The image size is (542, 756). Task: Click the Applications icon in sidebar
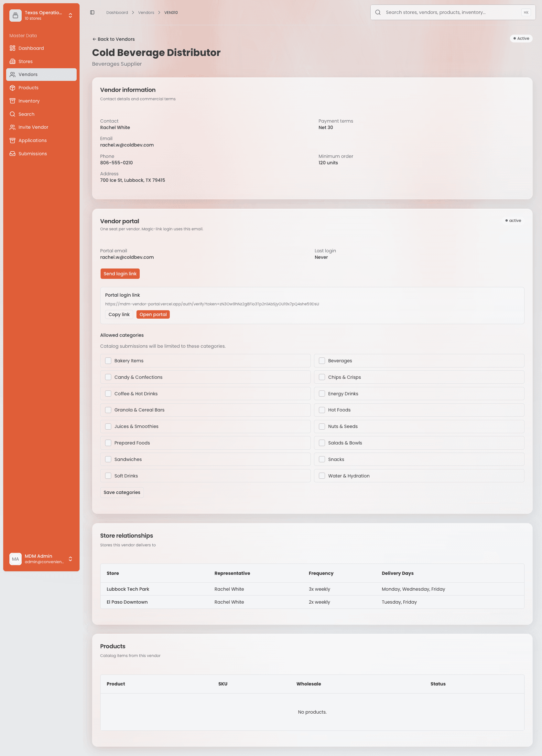tap(12, 140)
